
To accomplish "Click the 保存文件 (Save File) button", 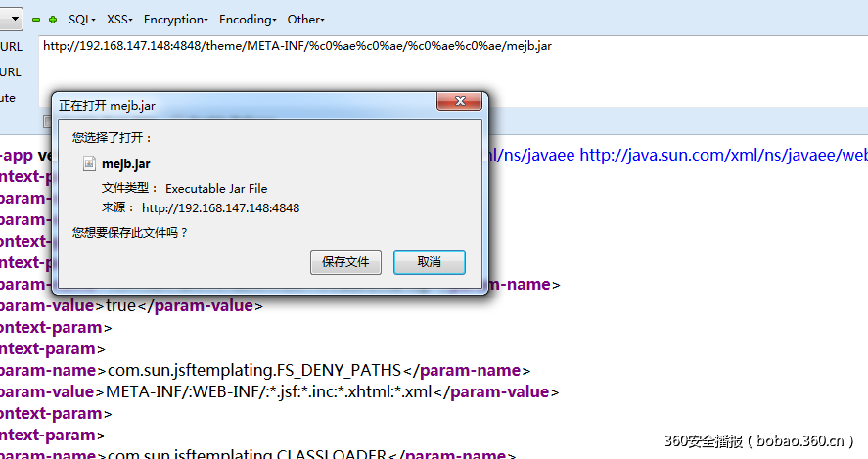I will [345, 262].
